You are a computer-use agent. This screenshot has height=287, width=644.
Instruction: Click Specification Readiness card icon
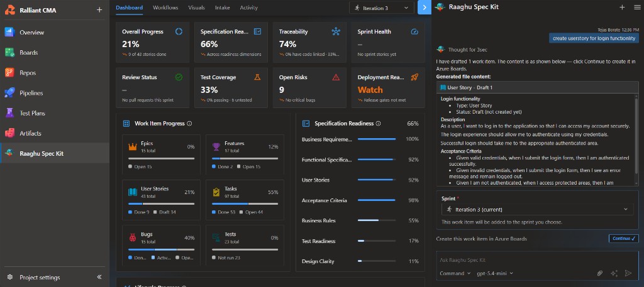click(257, 31)
